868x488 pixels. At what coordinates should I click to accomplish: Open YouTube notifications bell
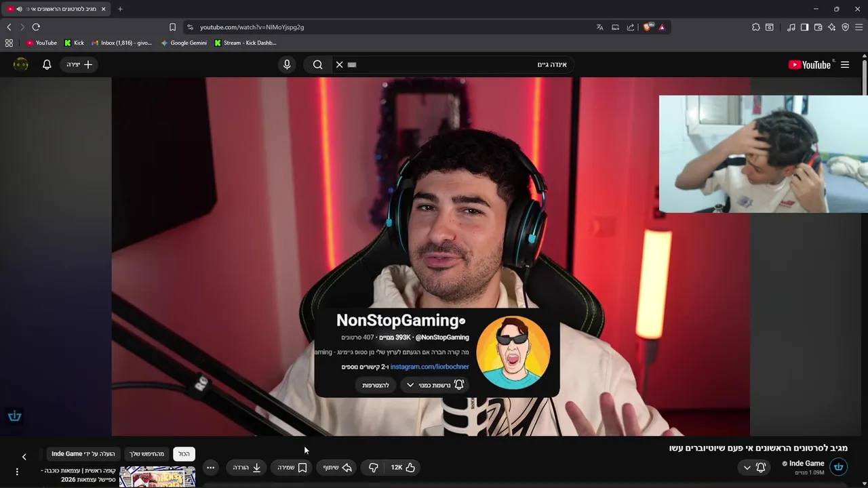click(47, 64)
